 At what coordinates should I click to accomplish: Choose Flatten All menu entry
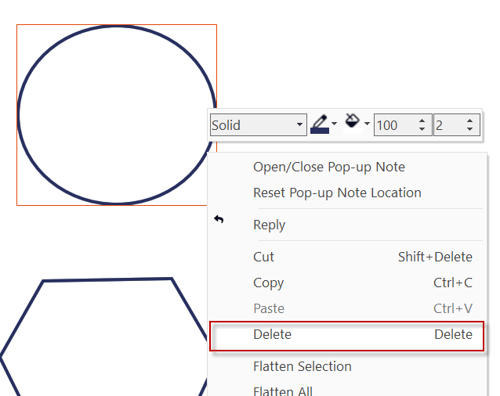coord(347,389)
